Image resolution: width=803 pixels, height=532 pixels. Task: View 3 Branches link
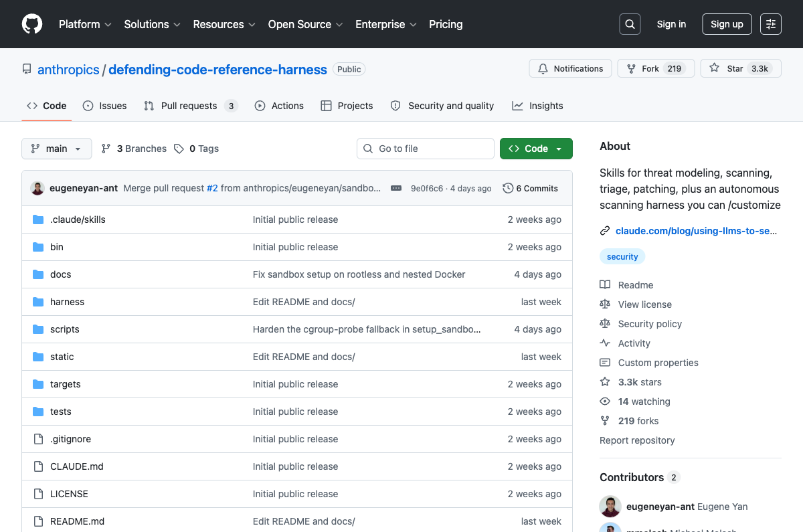pyautogui.click(x=134, y=149)
